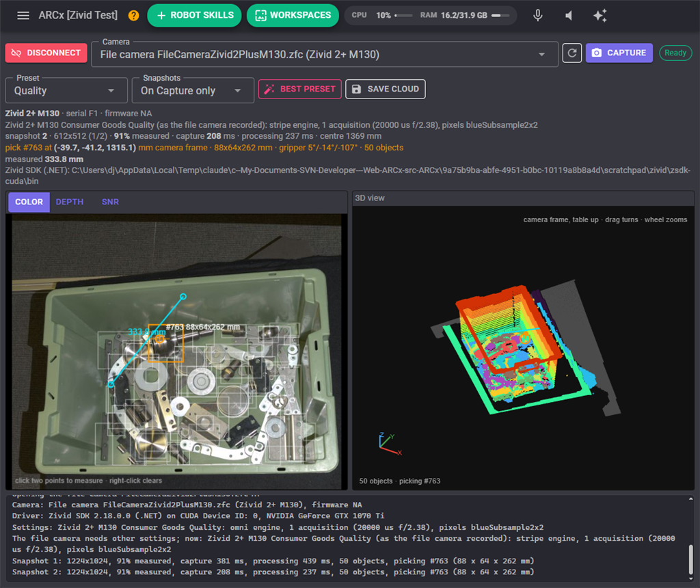Click the Best Preset button
Image resolution: width=700 pixels, height=588 pixels.
pyautogui.click(x=300, y=89)
